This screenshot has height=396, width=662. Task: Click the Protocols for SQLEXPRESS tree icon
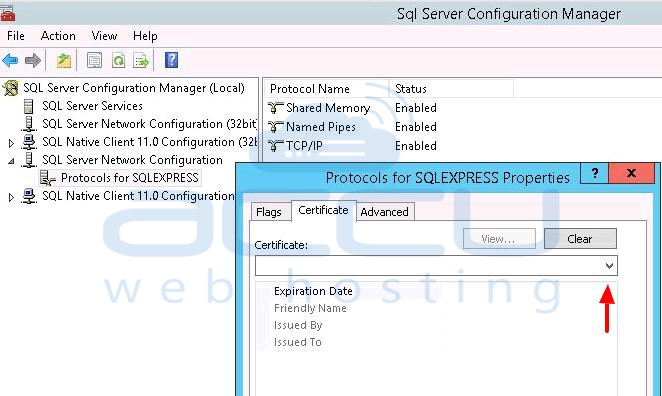tap(48, 178)
